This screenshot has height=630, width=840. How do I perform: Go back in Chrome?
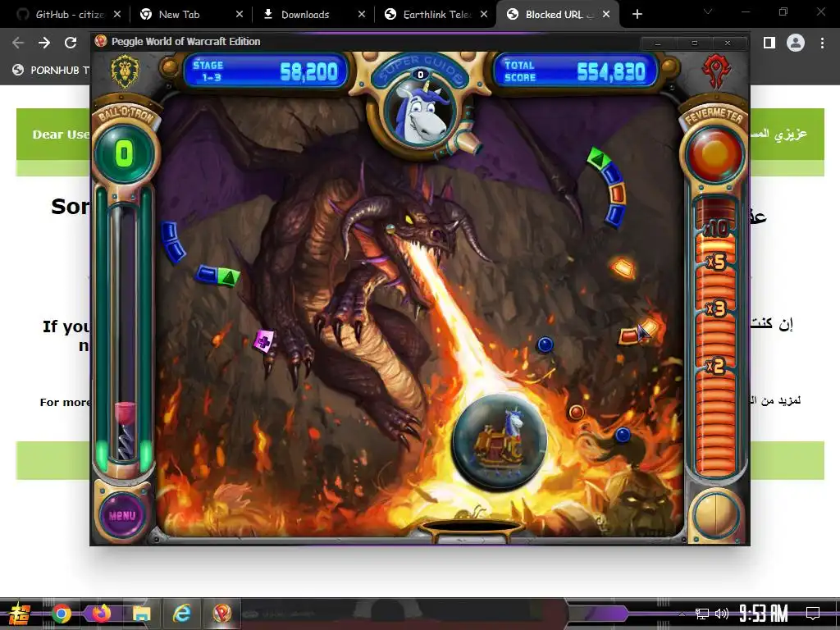(x=18, y=43)
